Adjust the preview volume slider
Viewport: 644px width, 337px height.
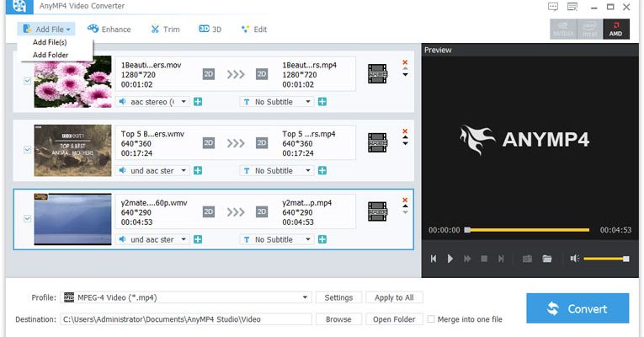click(x=606, y=259)
